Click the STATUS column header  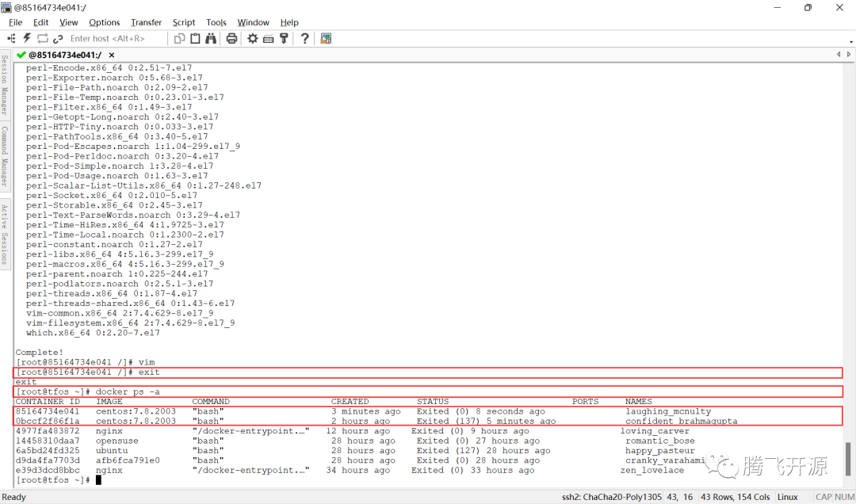(433, 401)
